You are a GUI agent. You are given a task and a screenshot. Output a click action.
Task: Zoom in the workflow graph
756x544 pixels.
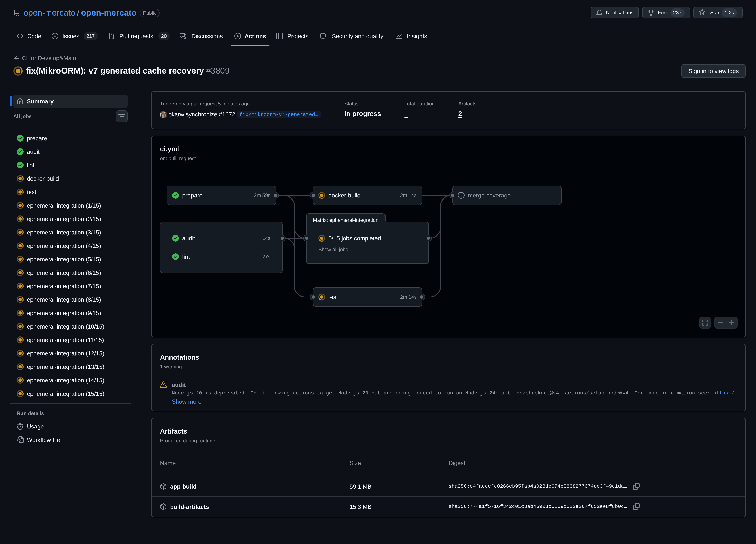[x=731, y=323]
